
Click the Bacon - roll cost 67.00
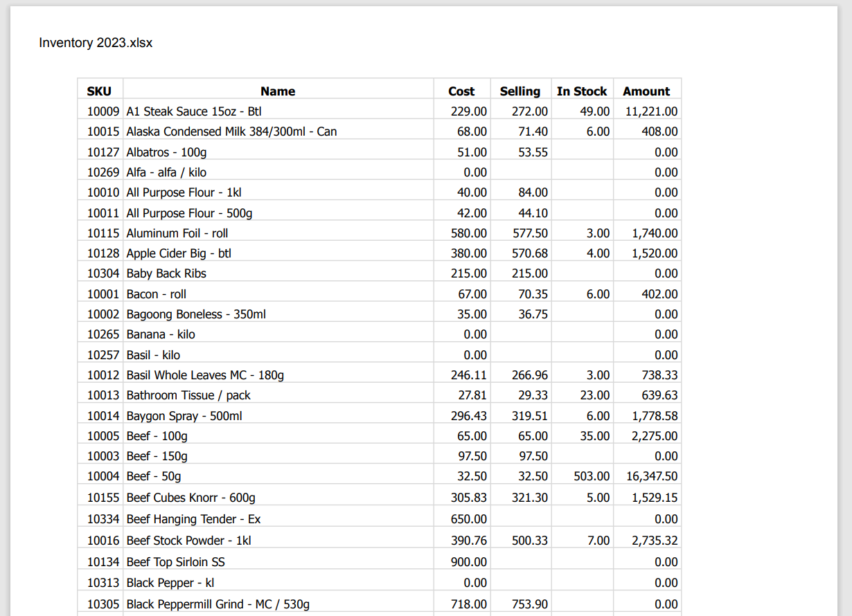(x=472, y=294)
